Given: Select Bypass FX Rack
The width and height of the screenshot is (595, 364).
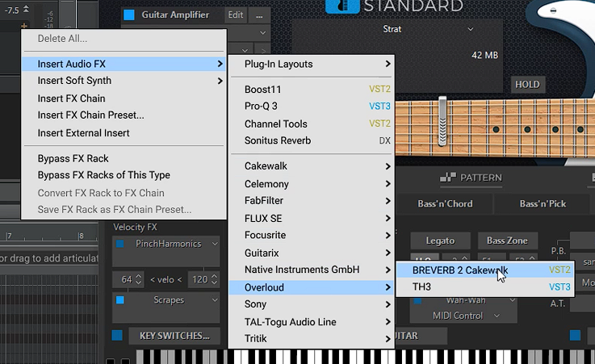Looking at the screenshot, I should [x=124, y=158].
